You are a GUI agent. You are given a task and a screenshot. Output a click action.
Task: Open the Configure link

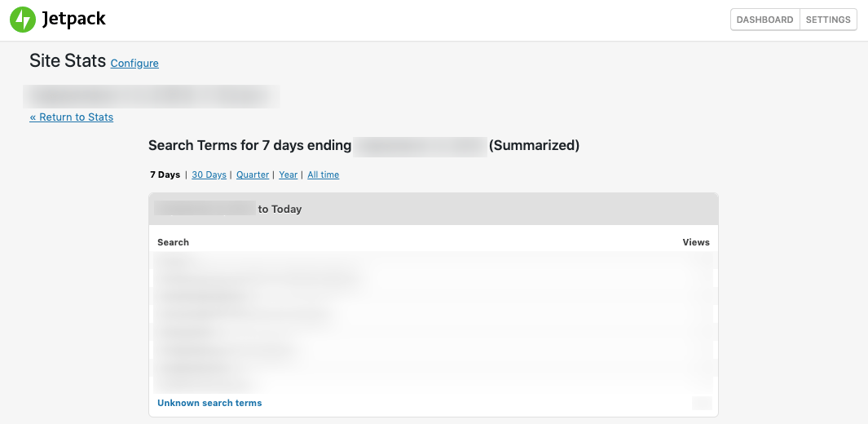point(134,63)
